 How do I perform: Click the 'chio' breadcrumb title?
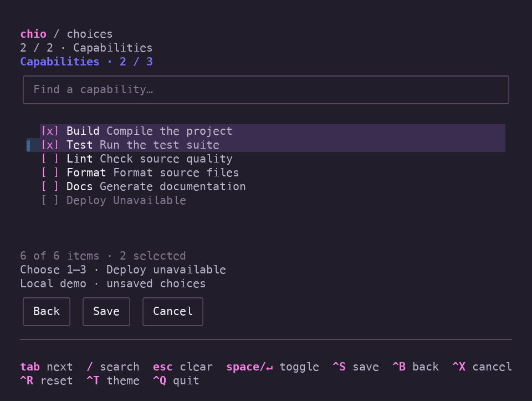click(x=33, y=34)
